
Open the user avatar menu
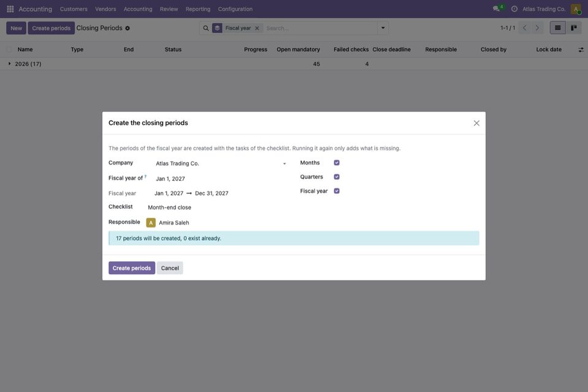576,9
